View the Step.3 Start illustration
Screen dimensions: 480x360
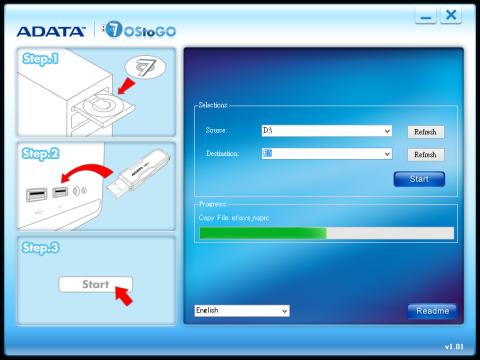coord(96,281)
